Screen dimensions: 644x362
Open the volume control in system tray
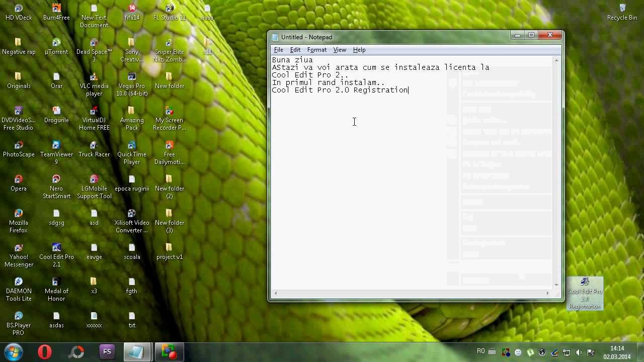click(579, 352)
